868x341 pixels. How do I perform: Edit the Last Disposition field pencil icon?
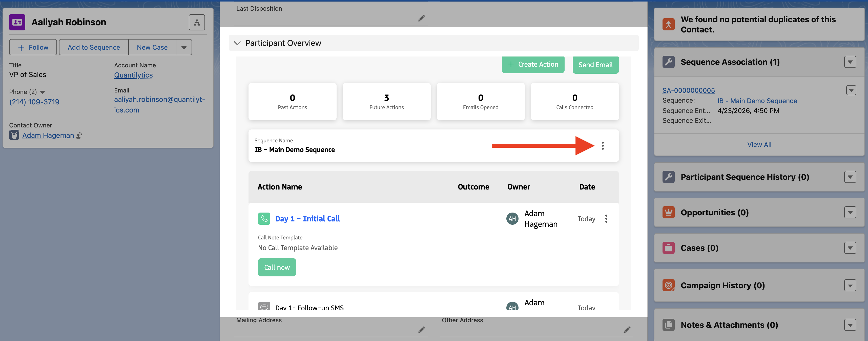tap(421, 18)
